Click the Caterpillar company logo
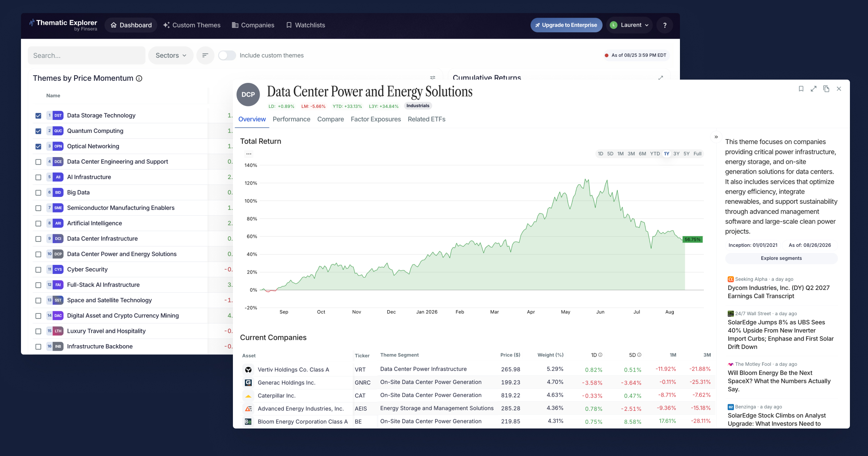This screenshot has height=456, width=868. click(x=248, y=396)
